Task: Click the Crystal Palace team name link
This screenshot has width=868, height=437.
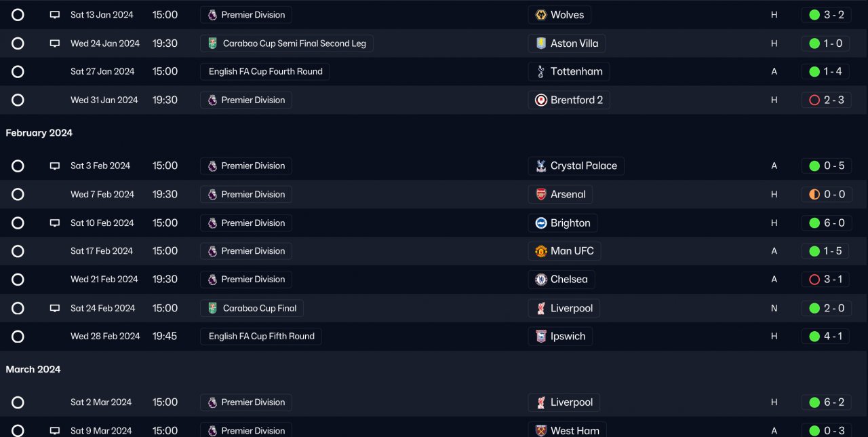Action: click(583, 166)
